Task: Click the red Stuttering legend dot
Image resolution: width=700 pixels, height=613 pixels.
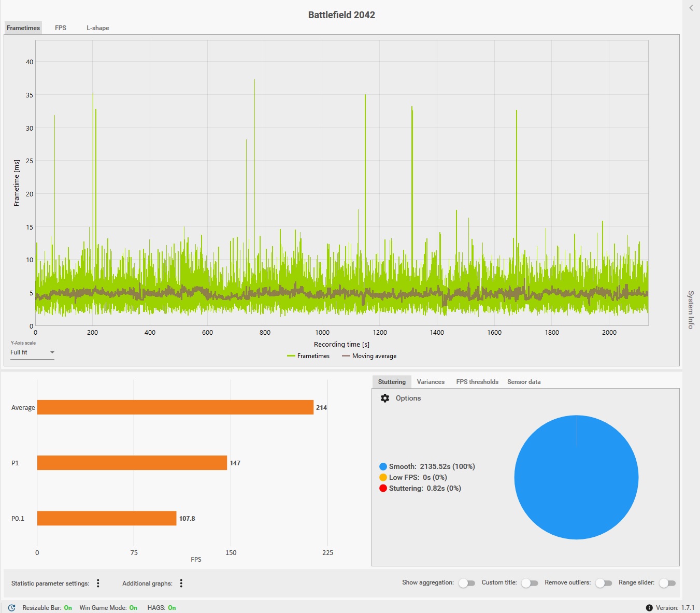Action: click(383, 488)
